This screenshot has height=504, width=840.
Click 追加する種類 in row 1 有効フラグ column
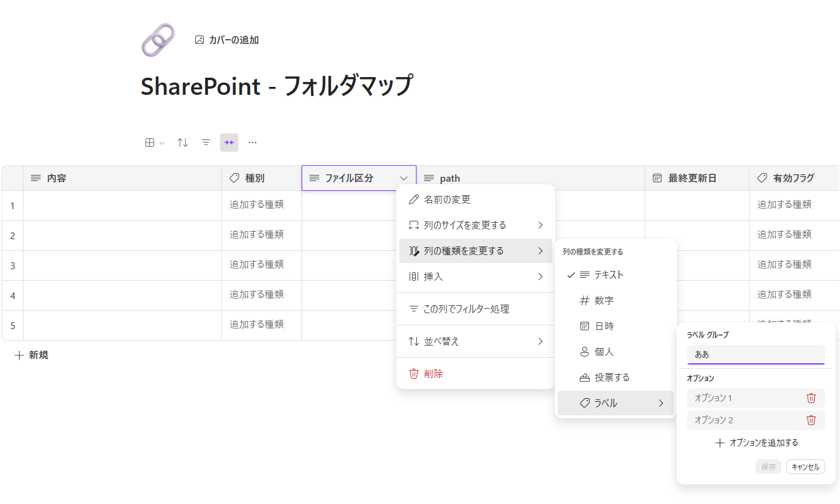(x=784, y=204)
